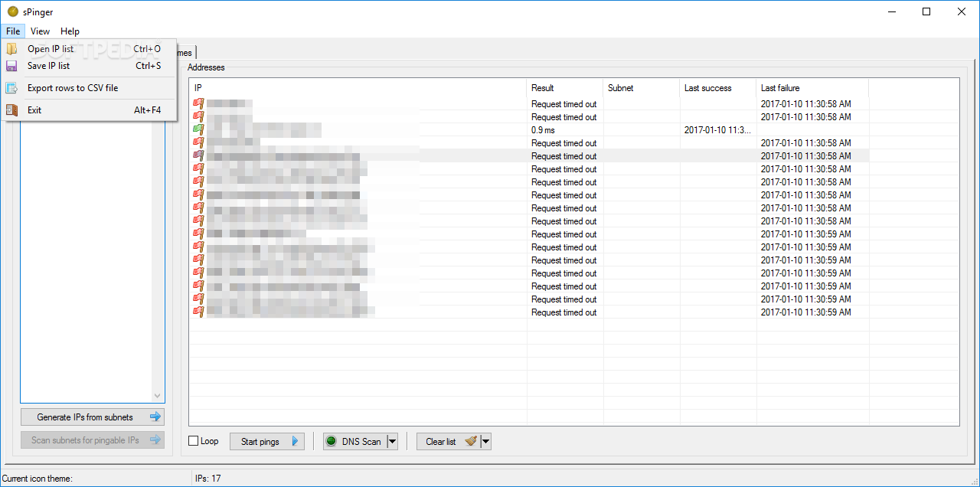Choose Open IP list from File menu

[x=90, y=49]
